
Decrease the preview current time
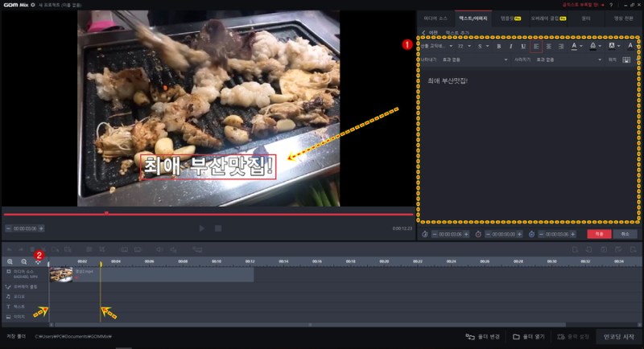pyautogui.click(x=8, y=228)
